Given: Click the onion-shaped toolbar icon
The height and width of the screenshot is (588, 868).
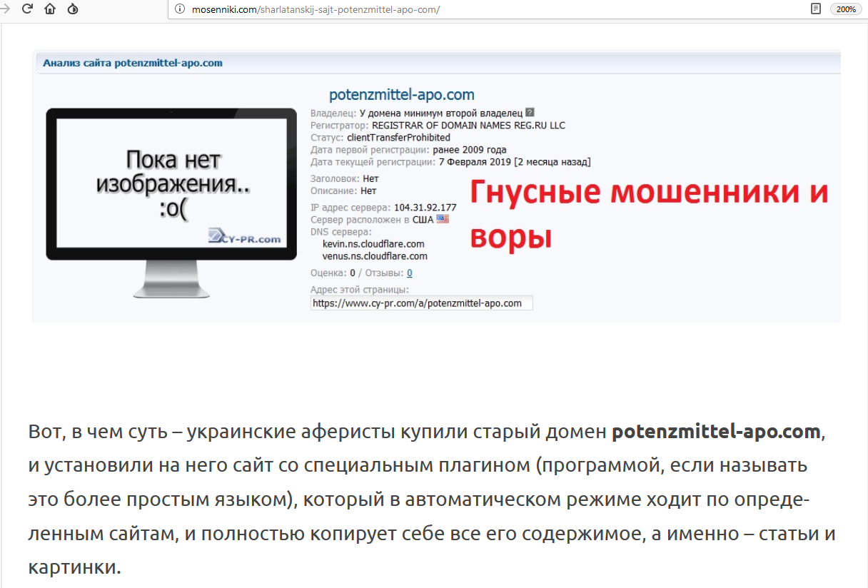Looking at the screenshot, I should click(73, 9).
